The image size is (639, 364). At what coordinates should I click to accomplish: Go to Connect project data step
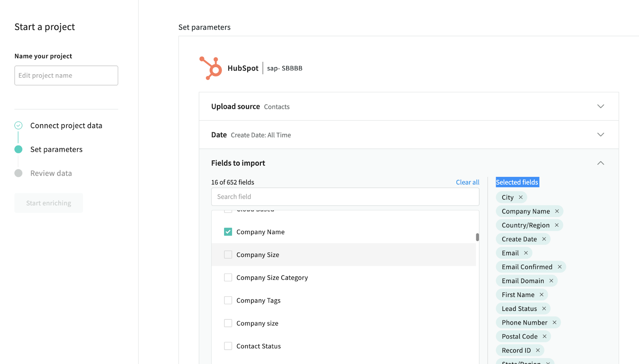click(66, 126)
